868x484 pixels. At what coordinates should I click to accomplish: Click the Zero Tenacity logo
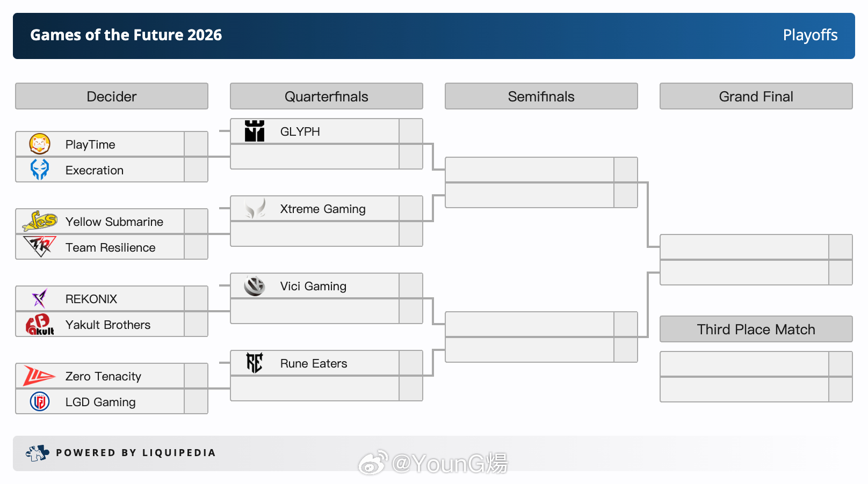tap(40, 376)
